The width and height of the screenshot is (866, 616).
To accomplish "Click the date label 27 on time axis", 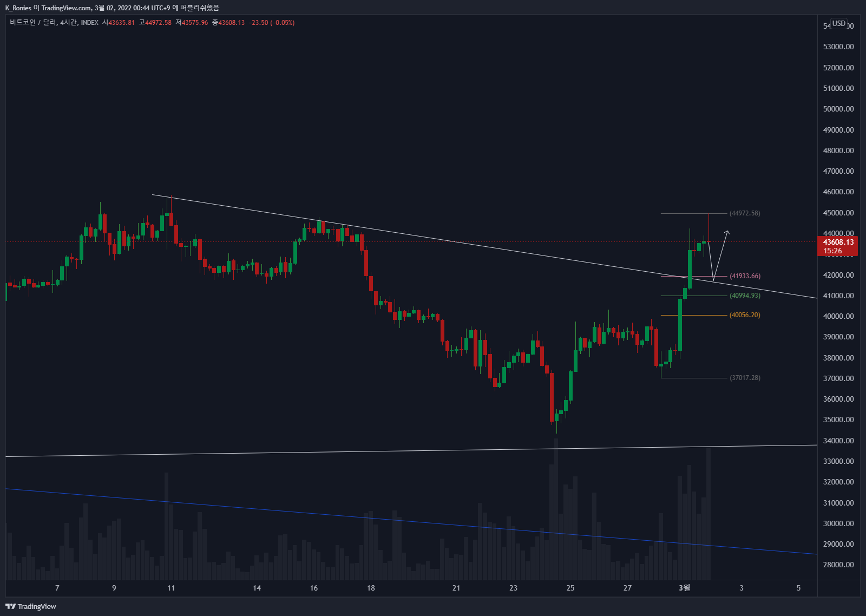I will tap(627, 588).
